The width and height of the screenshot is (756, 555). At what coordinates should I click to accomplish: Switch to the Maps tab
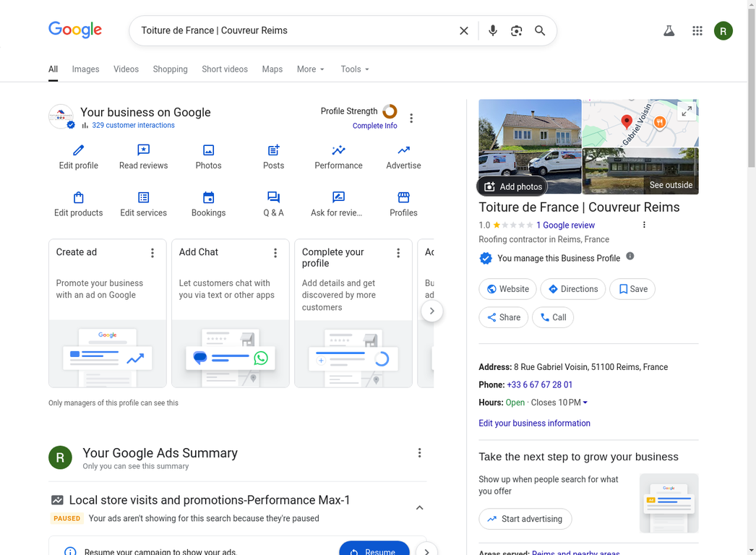tap(272, 69)
